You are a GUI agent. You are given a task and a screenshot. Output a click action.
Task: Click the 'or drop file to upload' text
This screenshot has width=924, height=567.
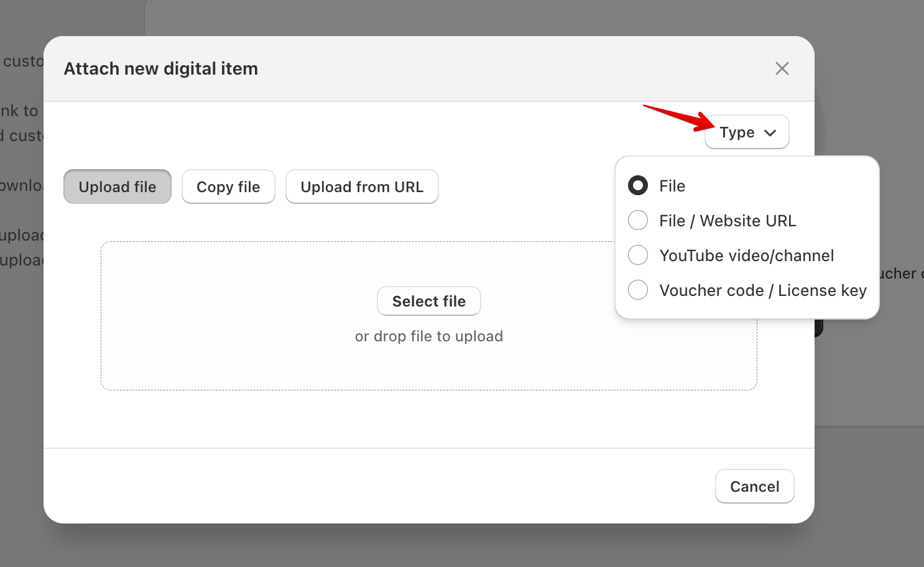pyautogui.click(x=428, y=336)
